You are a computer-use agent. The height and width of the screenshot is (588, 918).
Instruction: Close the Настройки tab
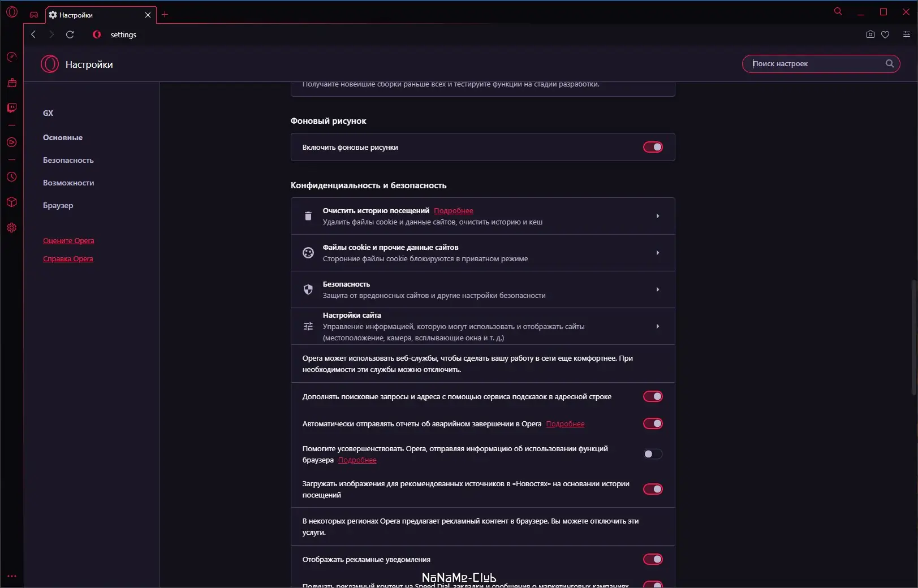click(x=148, y=15)
